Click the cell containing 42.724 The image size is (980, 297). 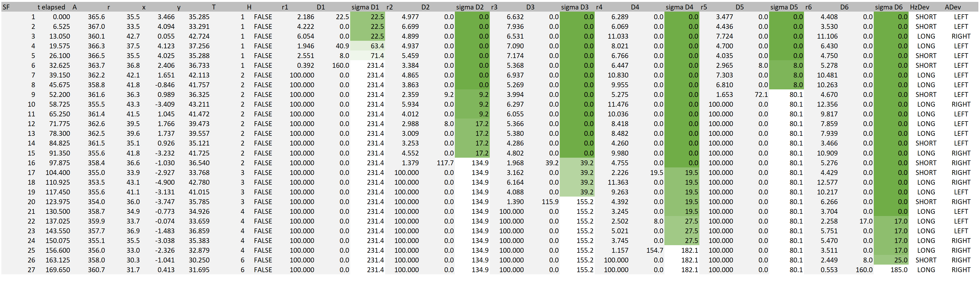tap(199, 36)
